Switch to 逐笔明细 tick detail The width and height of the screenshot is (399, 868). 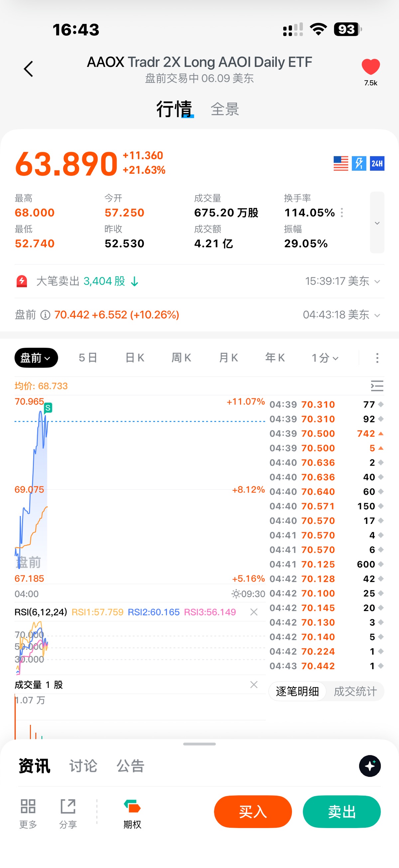coord(297,691)
